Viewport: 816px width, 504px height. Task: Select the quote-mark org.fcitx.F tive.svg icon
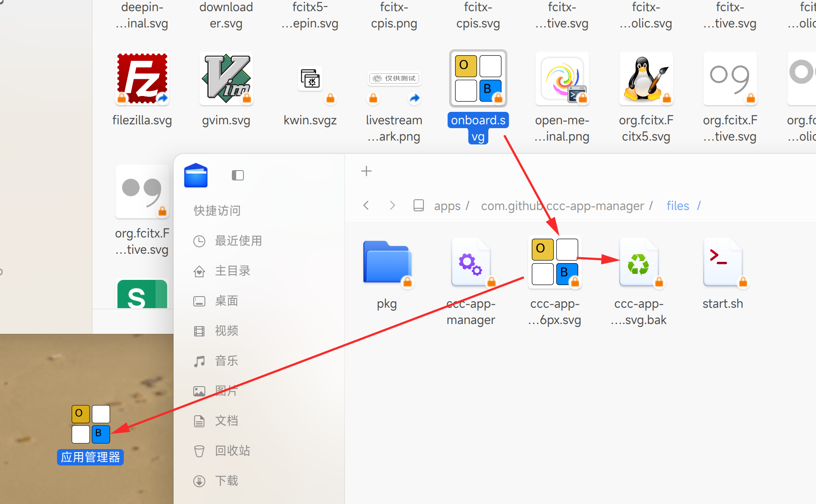tap(142, 192)
